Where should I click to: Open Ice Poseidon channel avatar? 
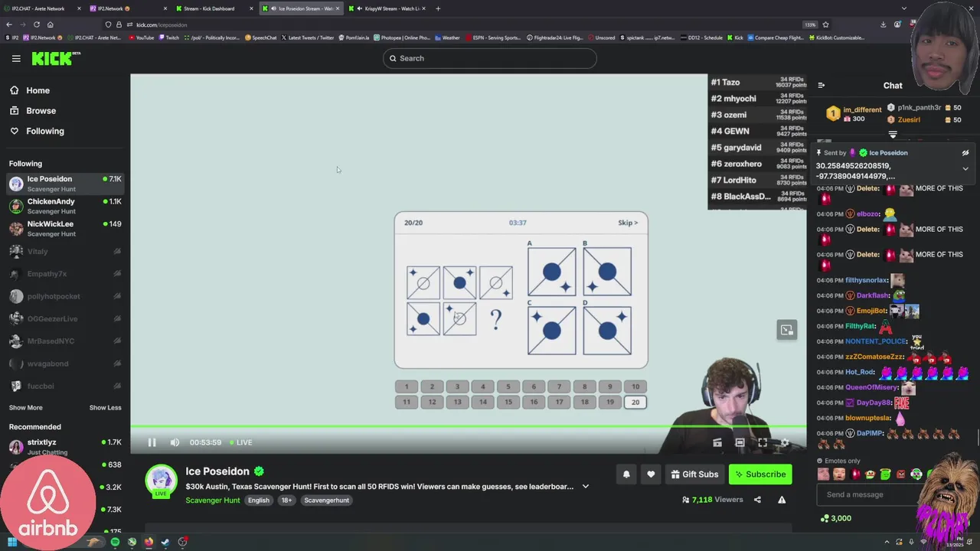click(x=161, y=481)
